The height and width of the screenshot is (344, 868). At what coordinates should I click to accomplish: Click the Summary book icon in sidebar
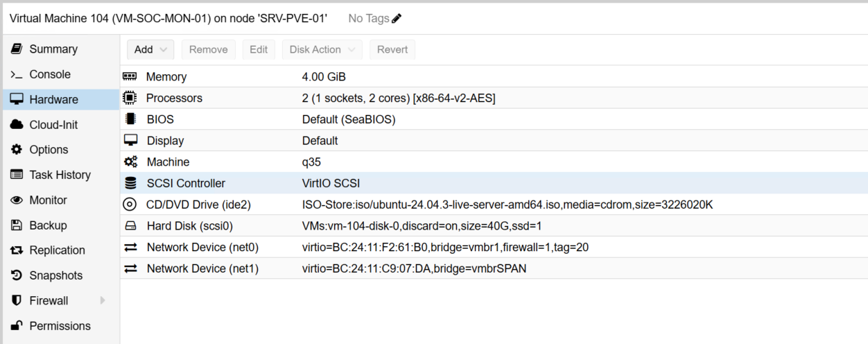coord(17,49)
